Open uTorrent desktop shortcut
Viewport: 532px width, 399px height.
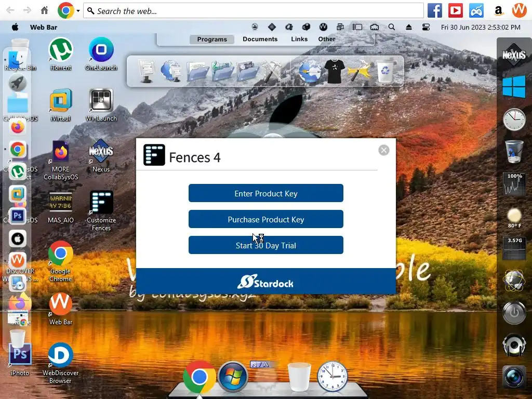pos(61,54)
